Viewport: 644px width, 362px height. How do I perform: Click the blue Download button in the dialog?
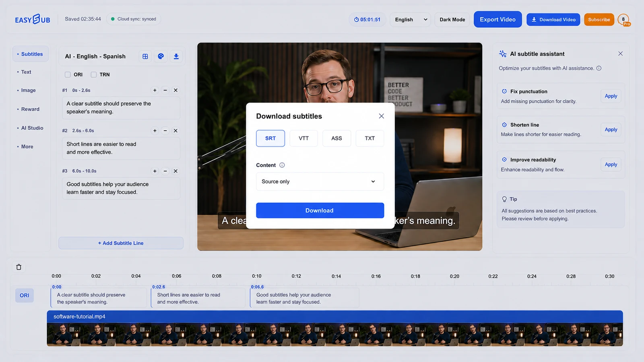point(320,210)
